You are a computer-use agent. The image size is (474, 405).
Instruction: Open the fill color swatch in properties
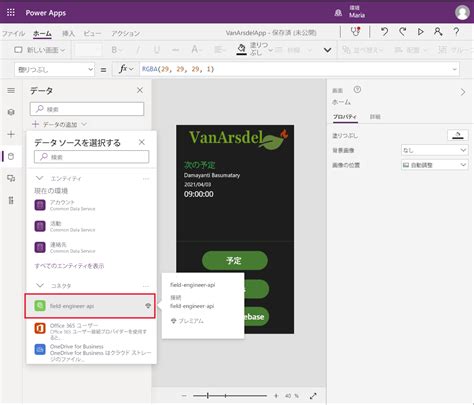[458, 135]
